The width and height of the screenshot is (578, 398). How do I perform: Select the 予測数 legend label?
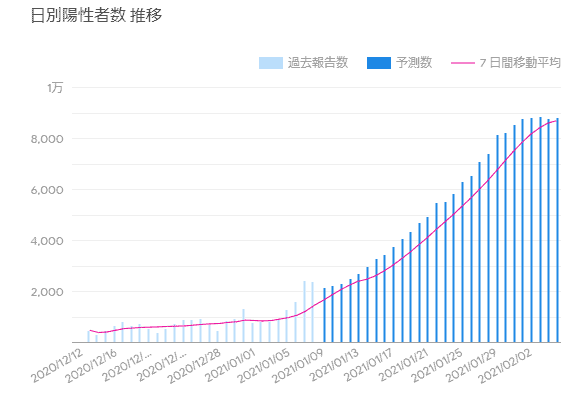(414, 63)
